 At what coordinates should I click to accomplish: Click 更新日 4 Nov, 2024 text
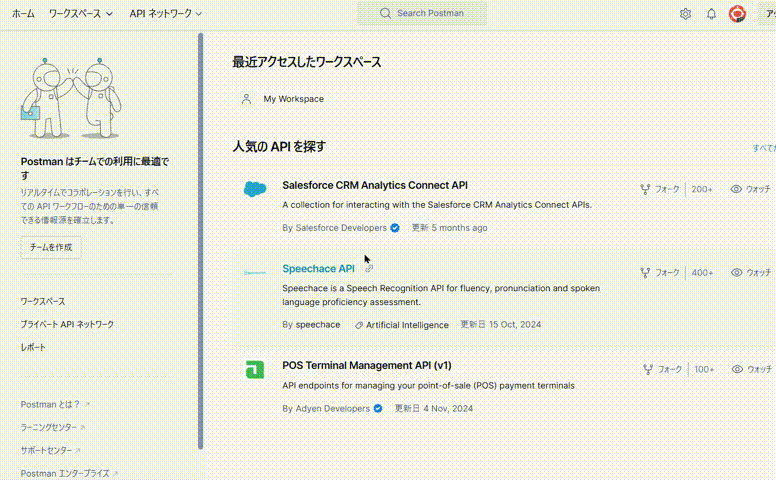point(434,408)
